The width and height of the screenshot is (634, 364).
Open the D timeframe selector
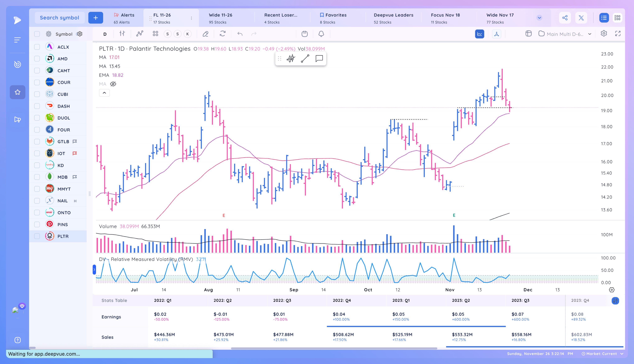tap(105, 34)
